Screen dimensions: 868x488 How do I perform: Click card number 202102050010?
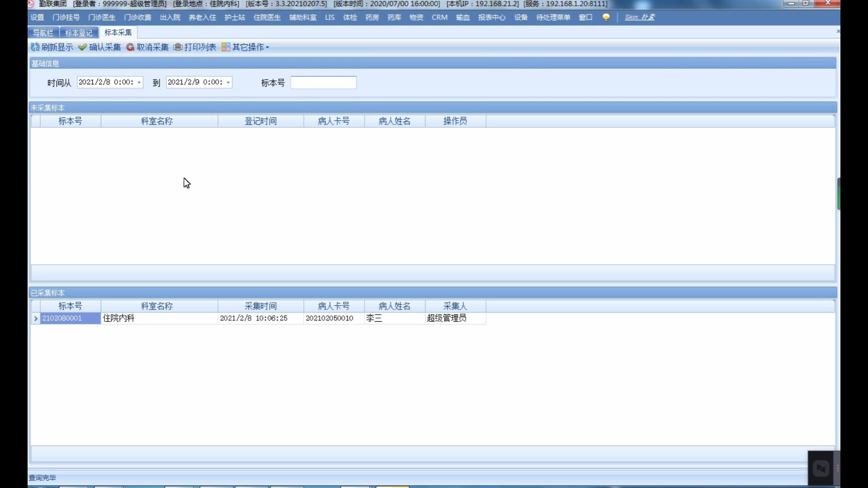click(x=334, y=318)
